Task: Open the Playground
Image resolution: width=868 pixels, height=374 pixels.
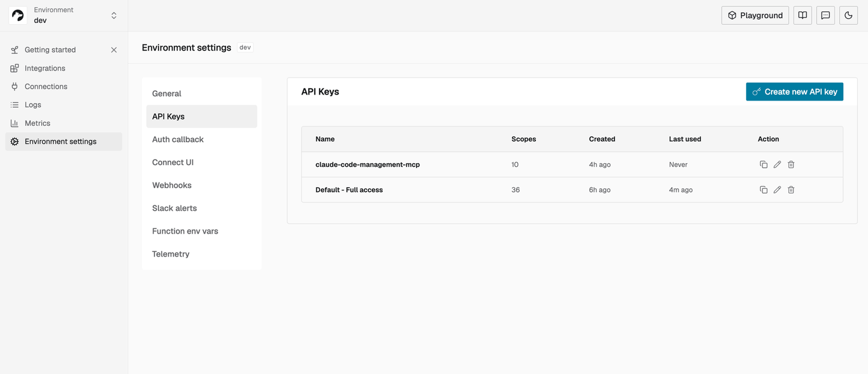Action: tap(755, 16)
